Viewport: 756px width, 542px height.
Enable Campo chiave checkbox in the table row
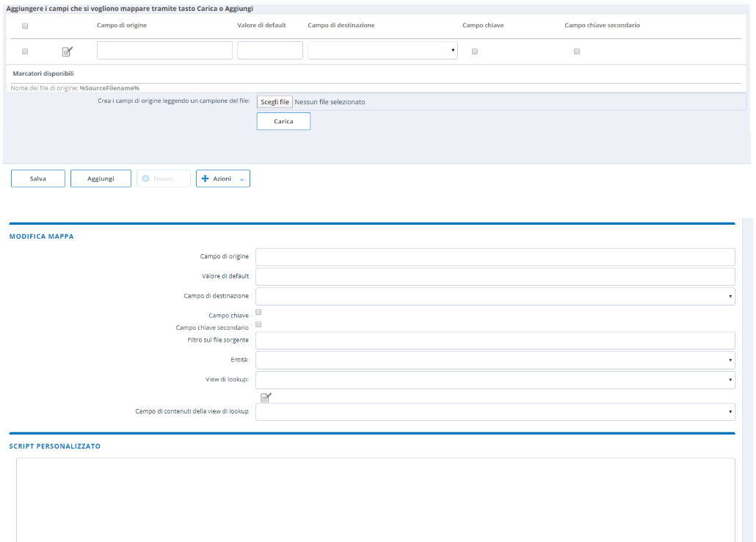[x=475, y=51]
